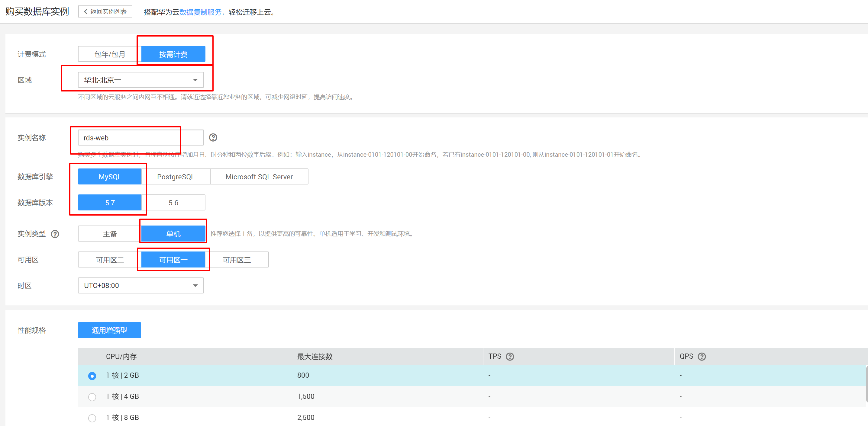
Task: Click help icon next to instance name field
Action: point(213,137)
